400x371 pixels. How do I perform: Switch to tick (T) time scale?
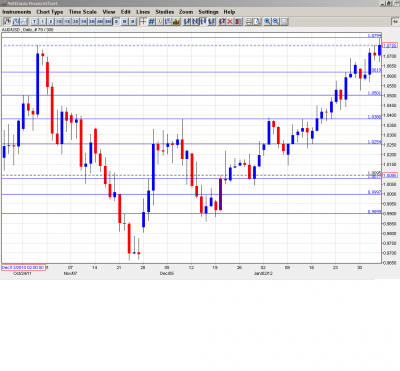(x=34, y=22)
